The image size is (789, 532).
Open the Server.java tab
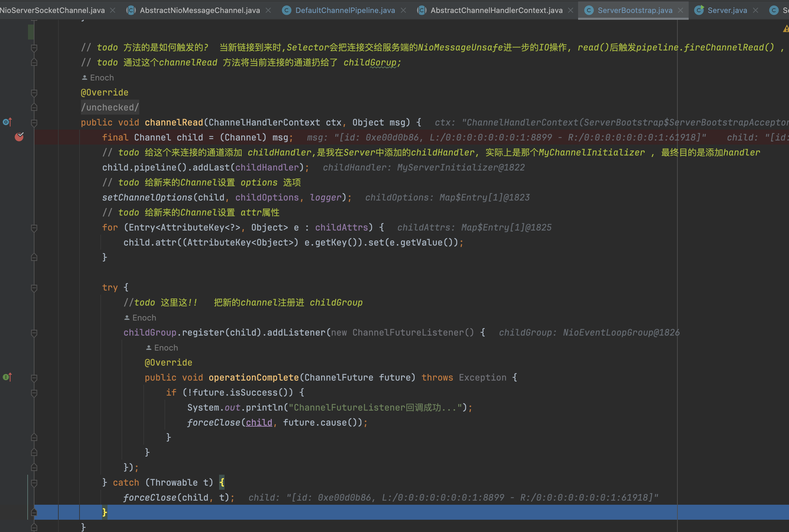(727, 10)
